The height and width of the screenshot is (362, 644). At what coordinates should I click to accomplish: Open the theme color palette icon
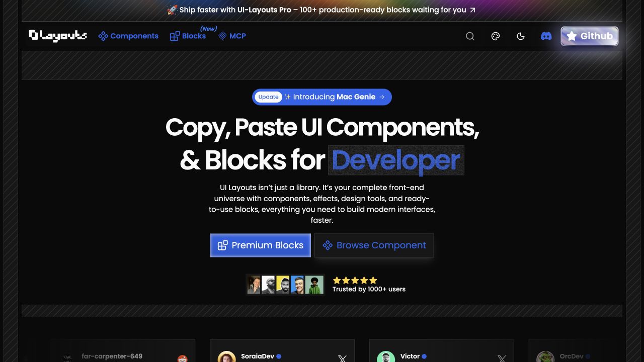pos(496,36)
